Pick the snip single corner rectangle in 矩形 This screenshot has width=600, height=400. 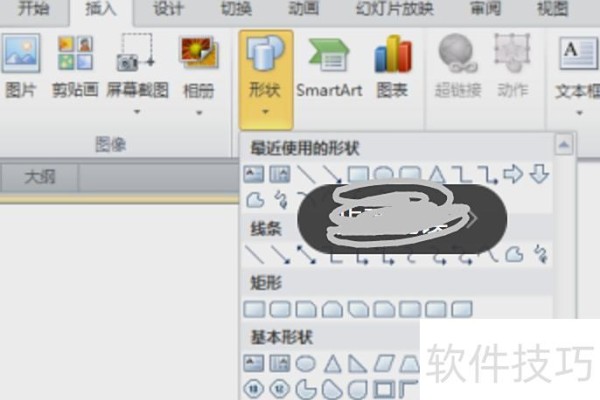pyautogui.click(x=306, y=309)
